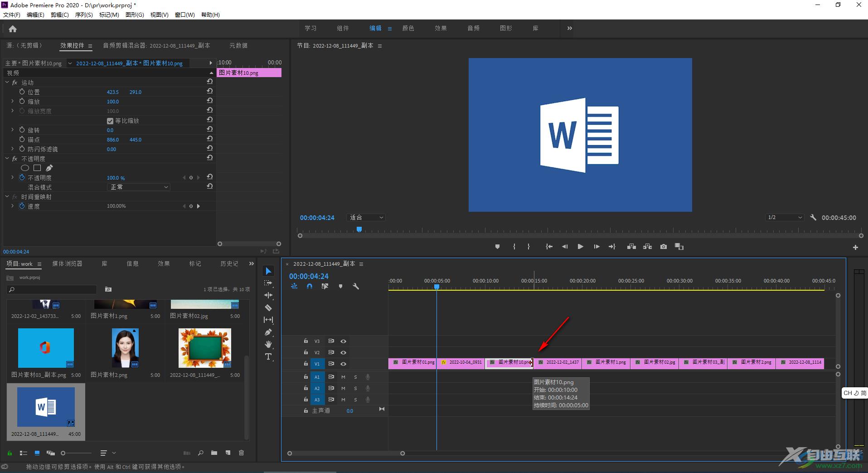This screenshot has height=473, width=868.
Task: Open the Sequence menu
Action: click(84, 15)
